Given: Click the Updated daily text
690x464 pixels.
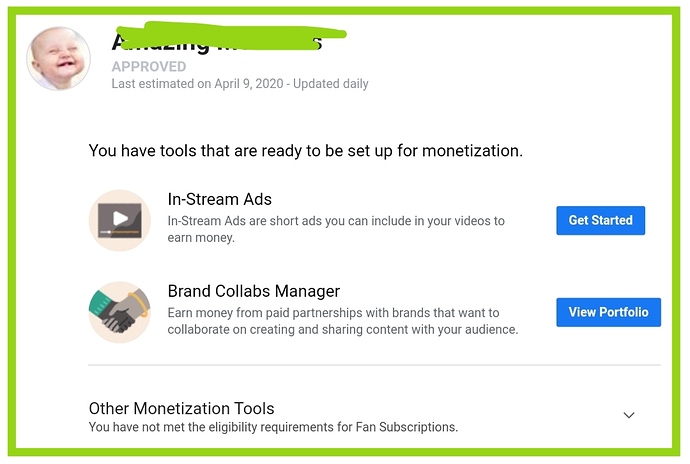Looking at the screenshot, I should 330,84.
